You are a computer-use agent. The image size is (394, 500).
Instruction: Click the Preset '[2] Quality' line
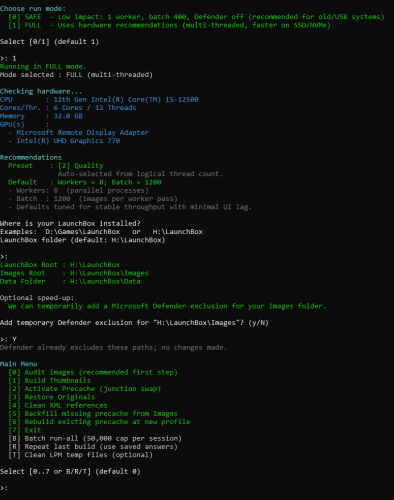coord(56,166)
